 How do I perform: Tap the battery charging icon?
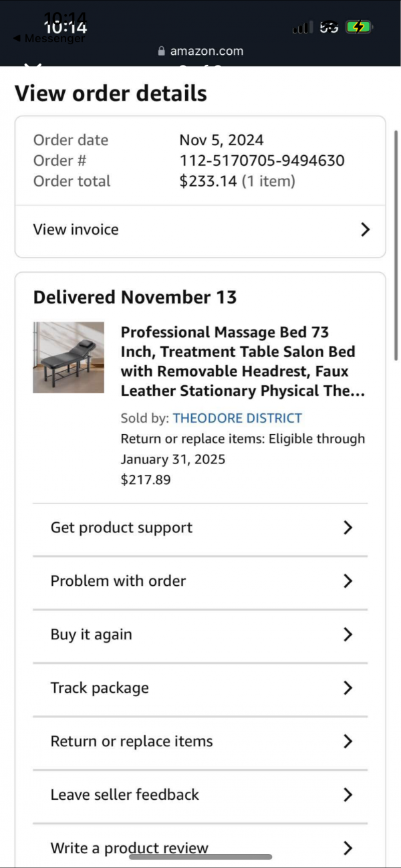click(359, 27)
